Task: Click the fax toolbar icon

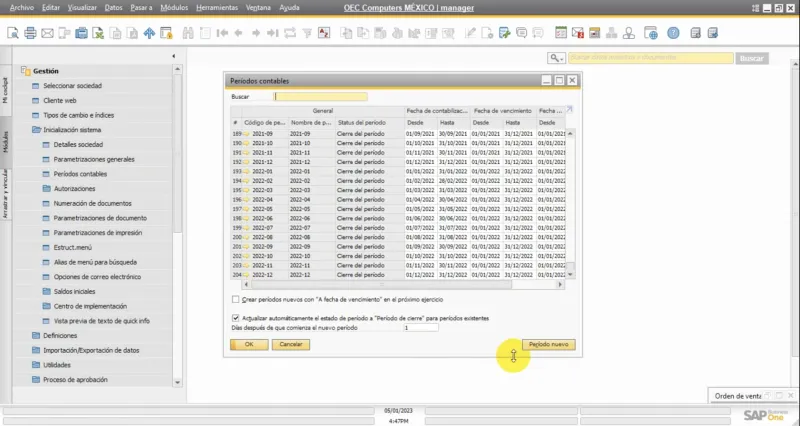Action: click(x=81, y=34)
